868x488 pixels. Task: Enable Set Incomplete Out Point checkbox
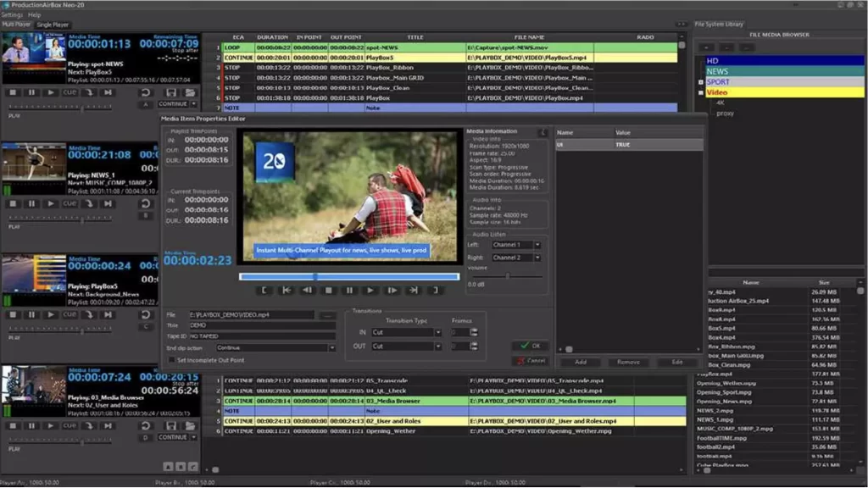pos(170,360)
